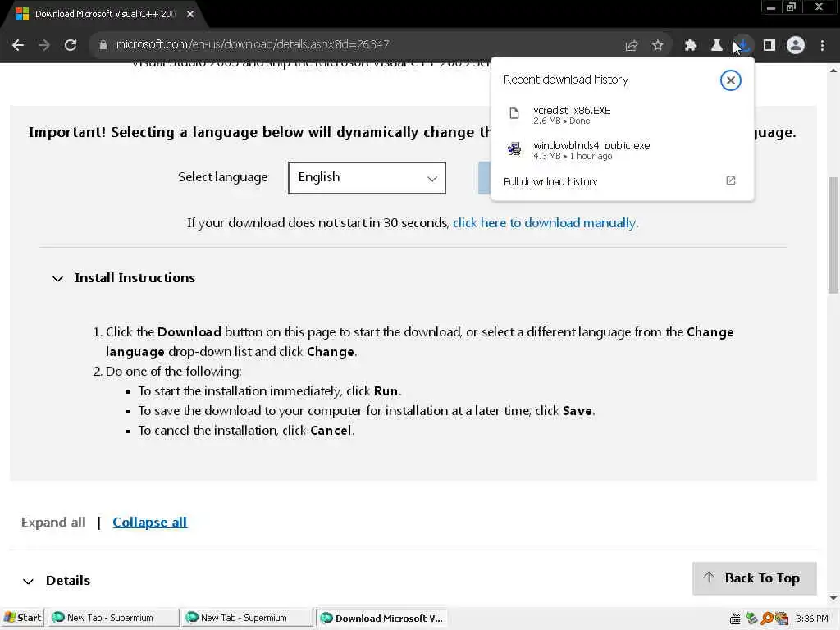Image resolution: width=840 pixels, height=630 pixels.
Task: Click the forward navigation arrow
Action: pos(44,45)
